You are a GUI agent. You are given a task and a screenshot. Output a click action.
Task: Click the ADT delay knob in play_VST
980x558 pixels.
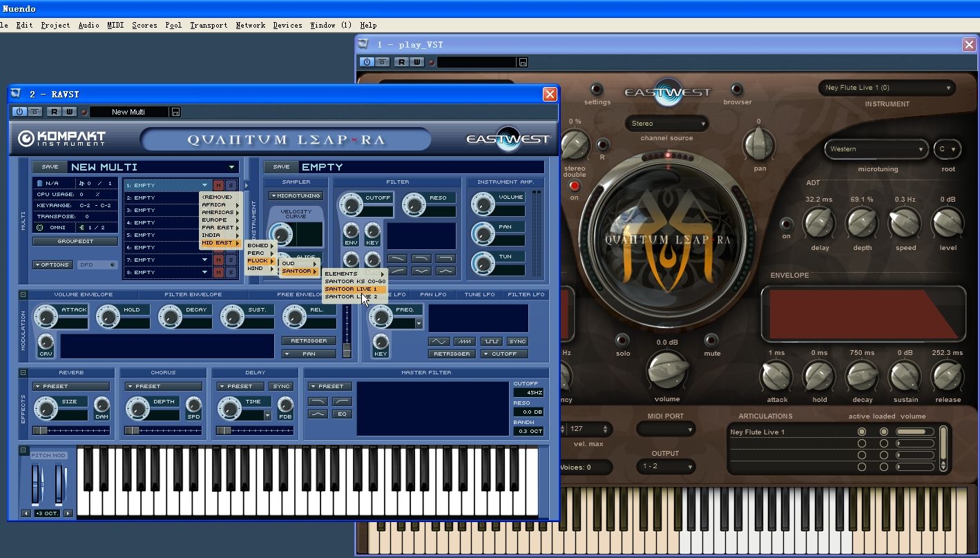pos(819,222)
